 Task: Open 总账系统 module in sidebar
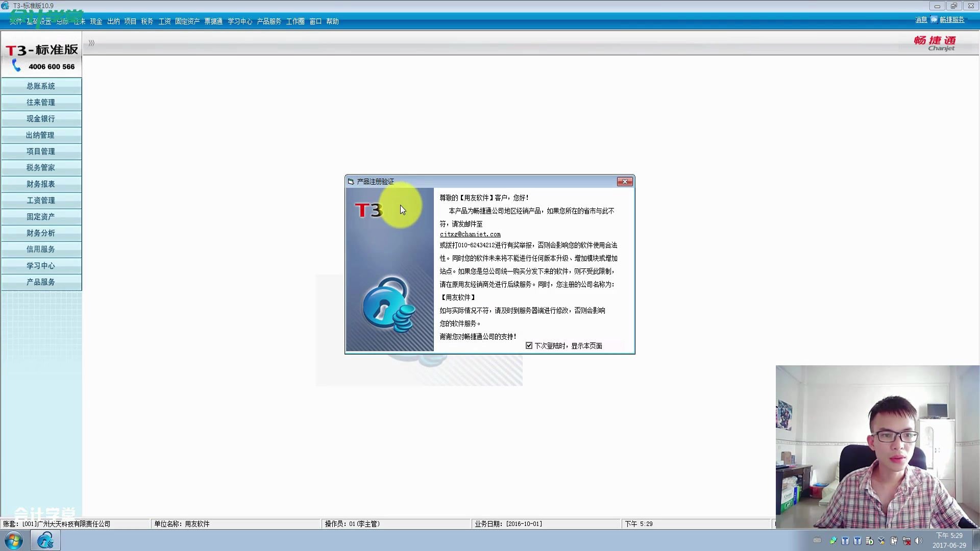coord(41,86)
